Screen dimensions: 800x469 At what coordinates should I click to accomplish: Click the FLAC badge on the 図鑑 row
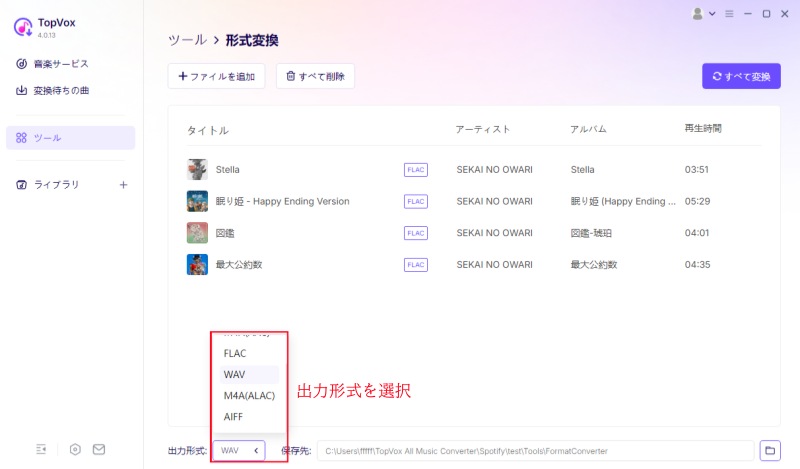coord(416,233)
